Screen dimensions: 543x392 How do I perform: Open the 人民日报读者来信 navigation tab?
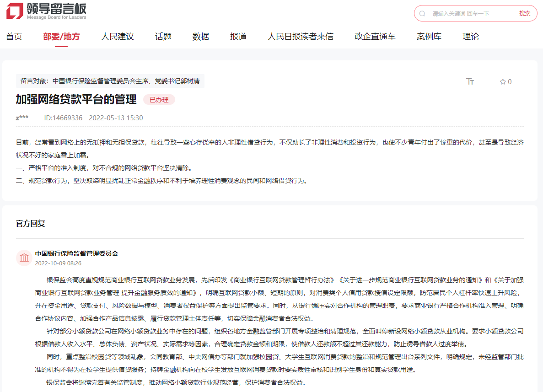pos(300,37)
